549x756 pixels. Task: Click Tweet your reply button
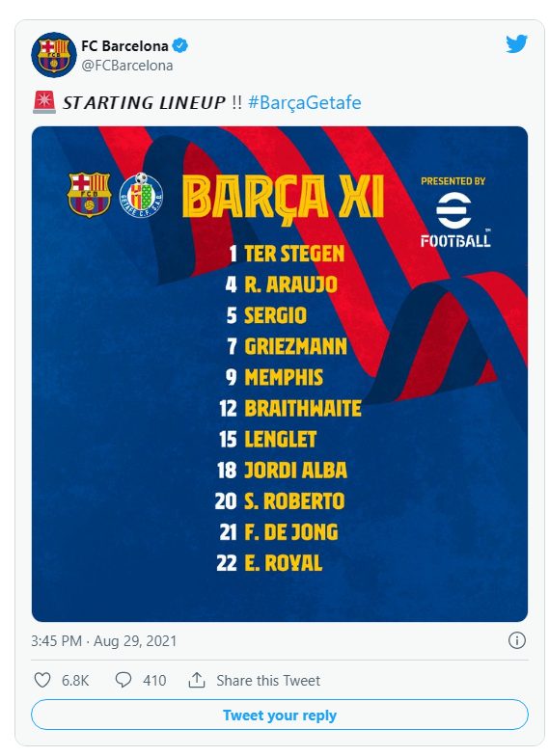point(280,715)
